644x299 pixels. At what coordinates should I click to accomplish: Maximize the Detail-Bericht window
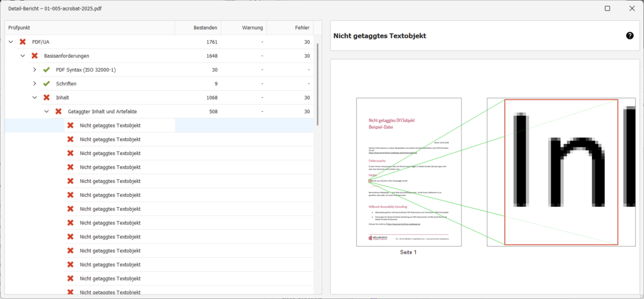pyautogui.click(x=607, y=8)
